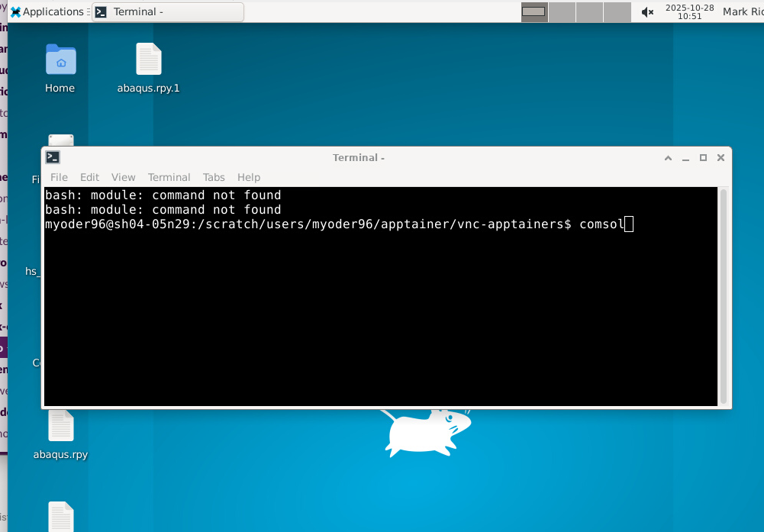Image resolution: width=764 pixels, height=532 pixels.
Task: Expand the View menu
Action: coord(123,177)
